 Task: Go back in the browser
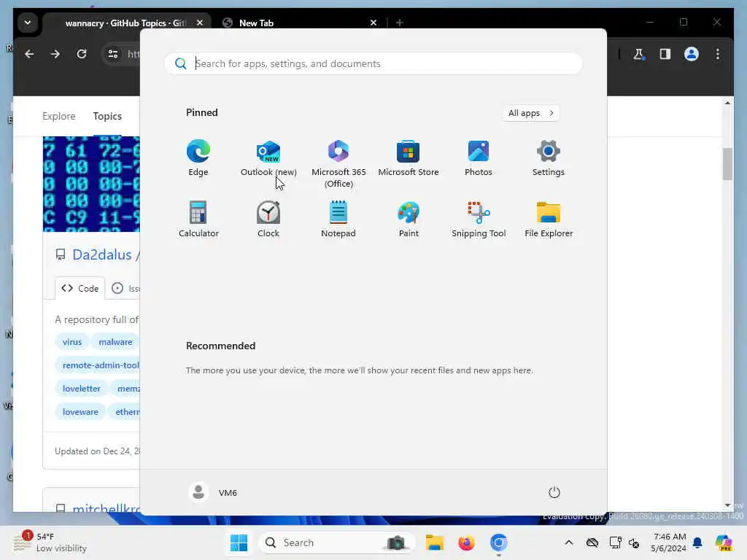29,54
